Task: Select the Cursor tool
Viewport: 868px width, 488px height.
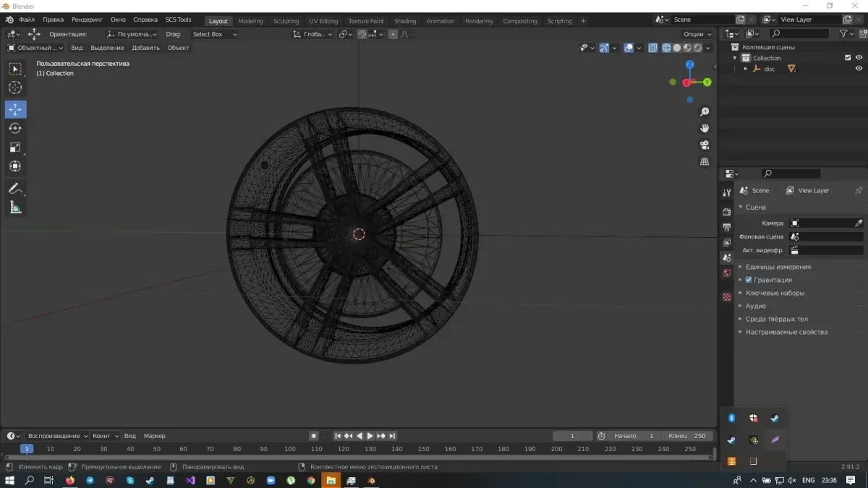Action: [15, 88]
